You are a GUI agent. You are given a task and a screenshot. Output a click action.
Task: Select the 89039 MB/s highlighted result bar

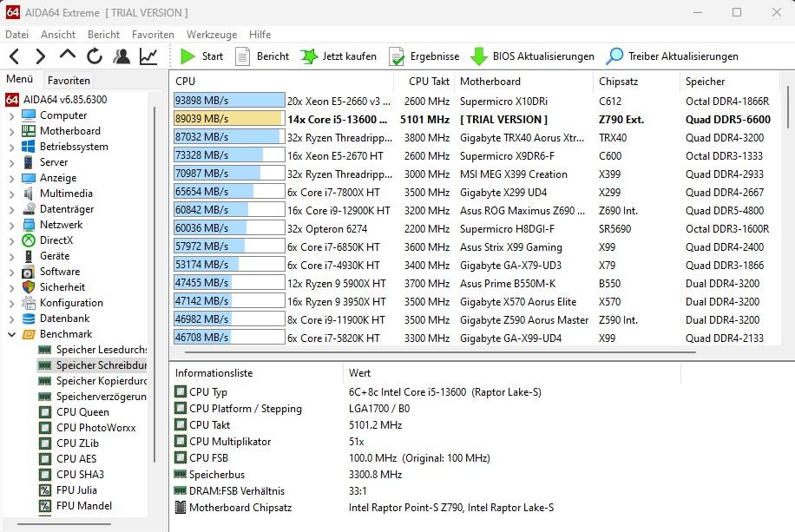pos(229,119)
